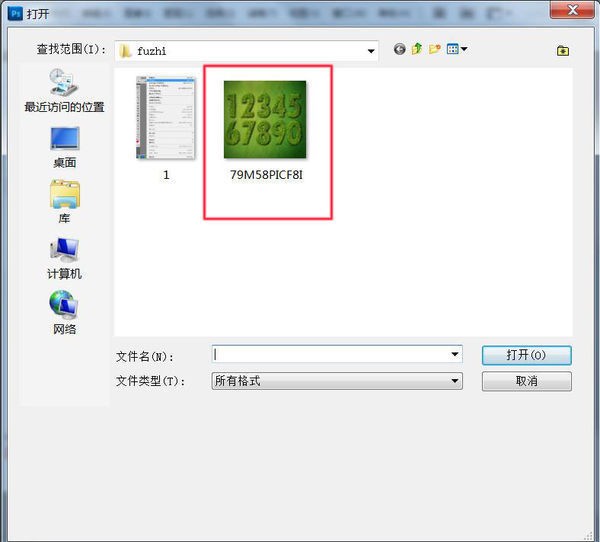
Task: Go up one folder level
Action: 417,49
